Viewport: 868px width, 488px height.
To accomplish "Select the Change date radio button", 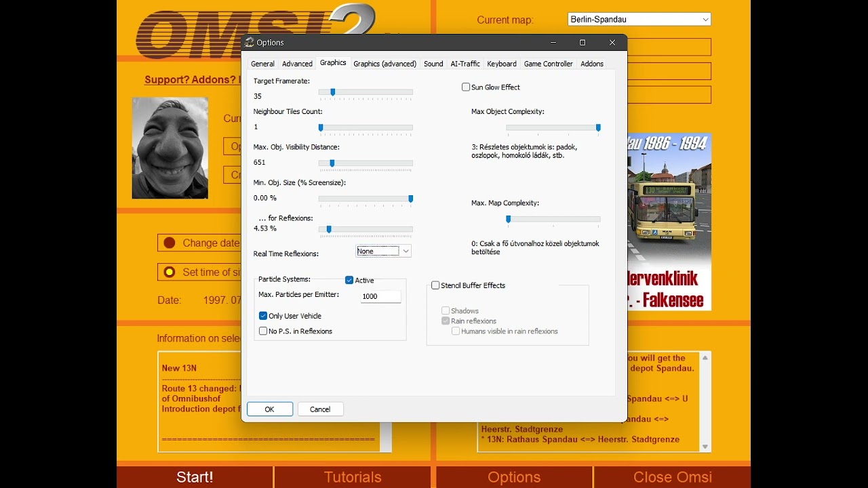I will (x=169, y=243).
